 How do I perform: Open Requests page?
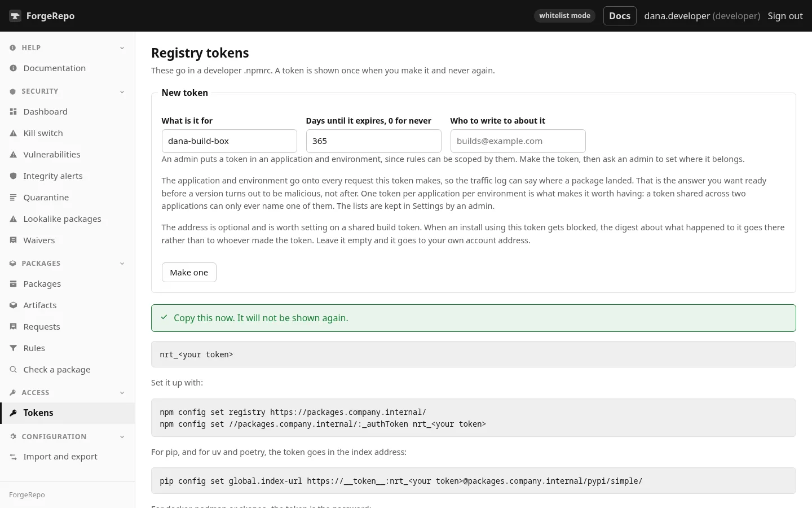point(68,327)
